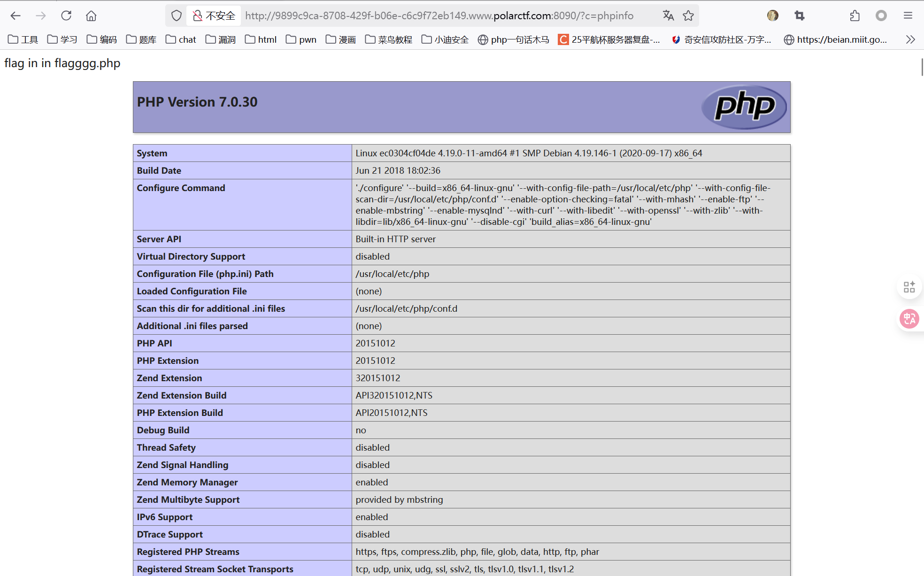Open the shield tracking protection icon

(177, 15)
